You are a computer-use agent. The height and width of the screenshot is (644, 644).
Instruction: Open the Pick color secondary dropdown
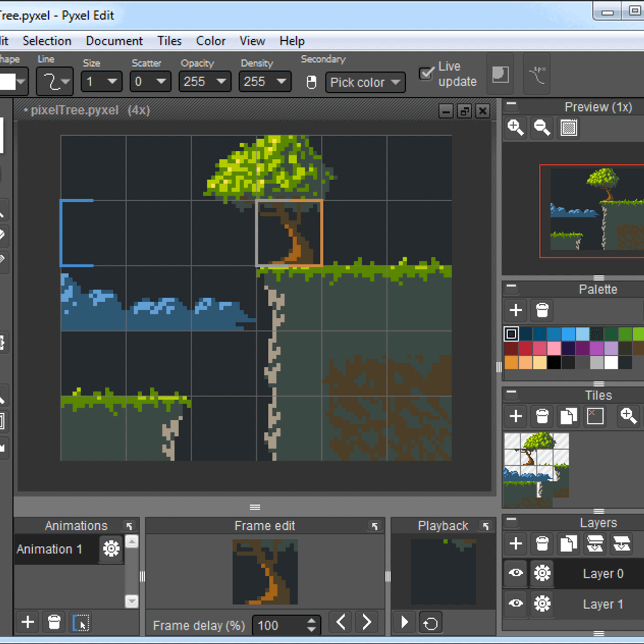point(365,82)
